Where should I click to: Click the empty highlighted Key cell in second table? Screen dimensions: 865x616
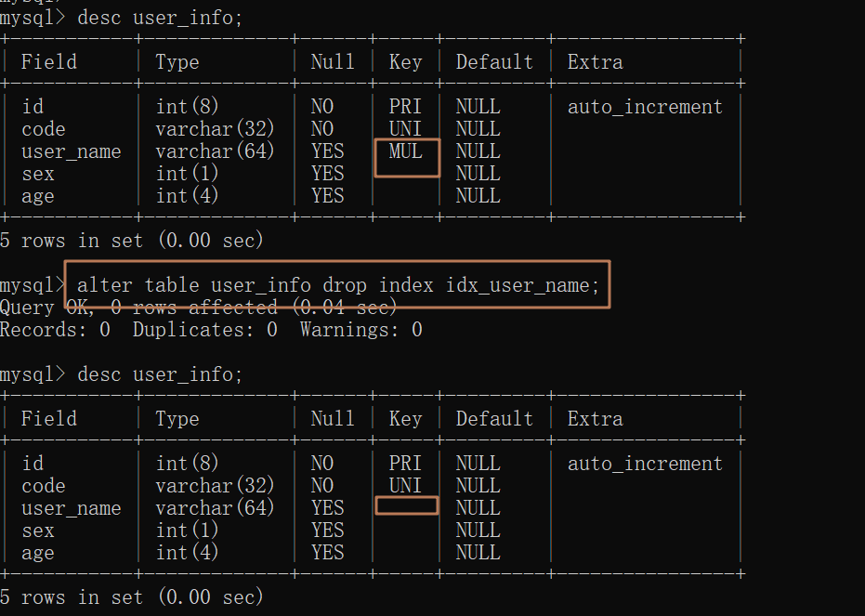pyautogui.click(x=406, y=505)
